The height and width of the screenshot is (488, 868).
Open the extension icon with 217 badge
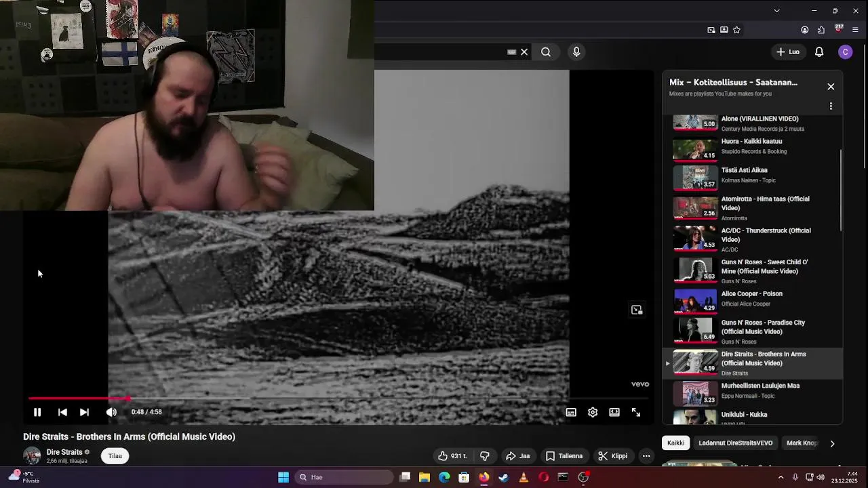[839, 29]
